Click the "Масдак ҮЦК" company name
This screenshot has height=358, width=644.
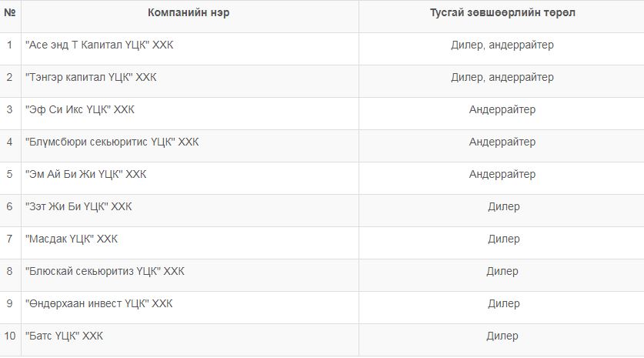tap(72, 239)
